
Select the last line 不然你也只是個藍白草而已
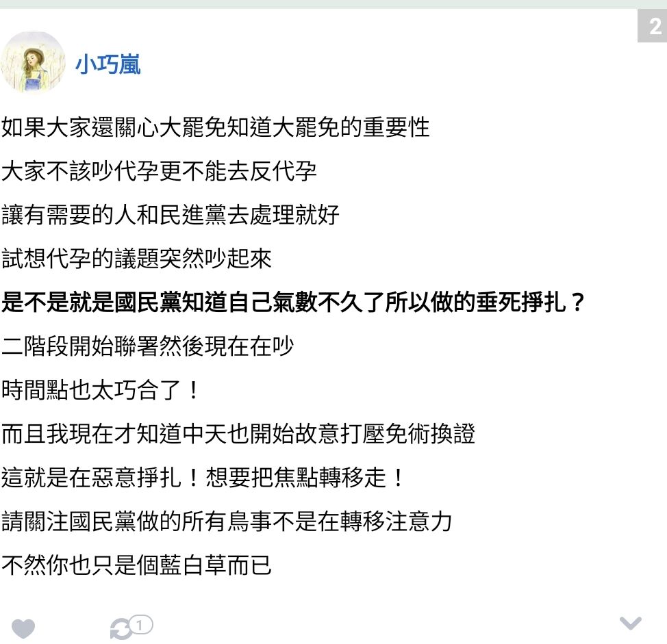(x=136, y=565)
